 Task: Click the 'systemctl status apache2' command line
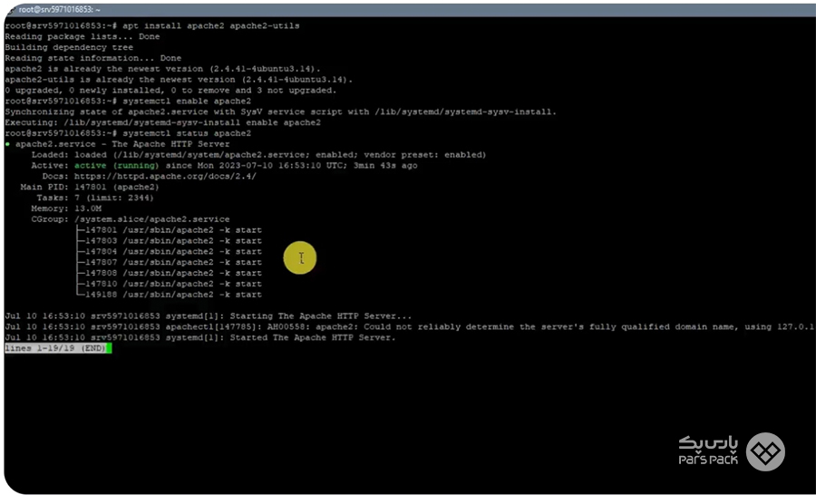click(128, 133)
